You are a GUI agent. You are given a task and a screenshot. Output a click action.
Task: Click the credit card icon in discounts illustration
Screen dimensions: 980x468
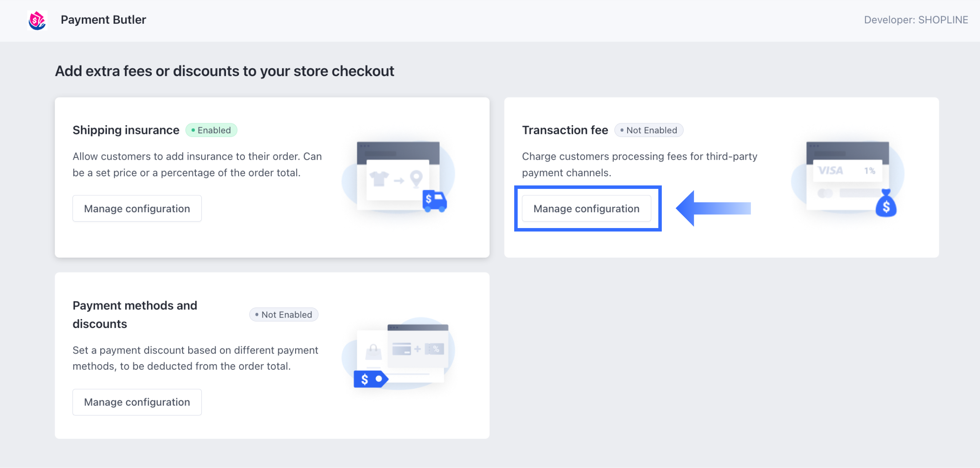pyautogui.click(x=402, y=349)
